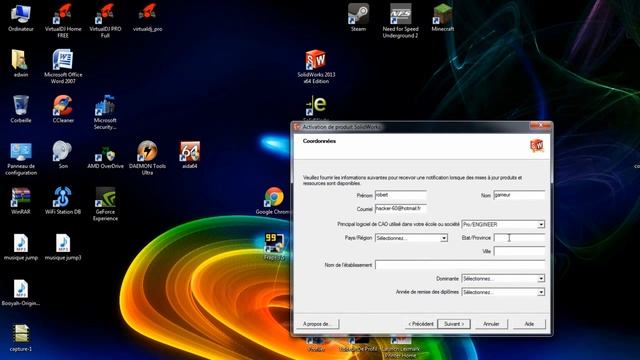
Task: Click the Minecraft desktop shortcut
Action: (x=442, y=18)
